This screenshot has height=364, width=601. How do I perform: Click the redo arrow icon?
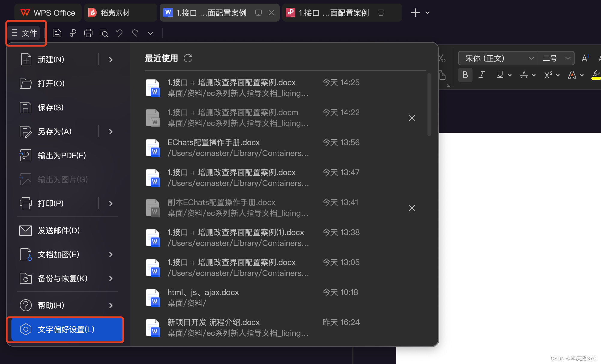(135, 33)
